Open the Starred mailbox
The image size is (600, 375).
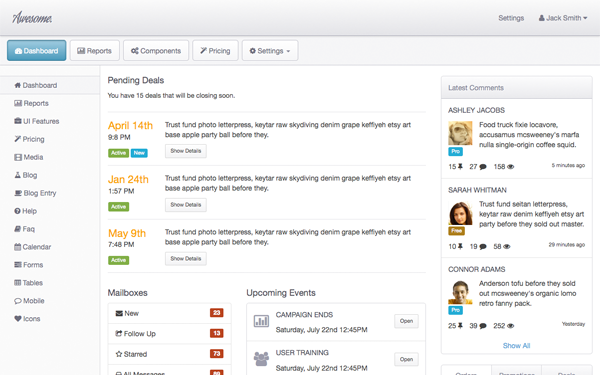(170, 354)
